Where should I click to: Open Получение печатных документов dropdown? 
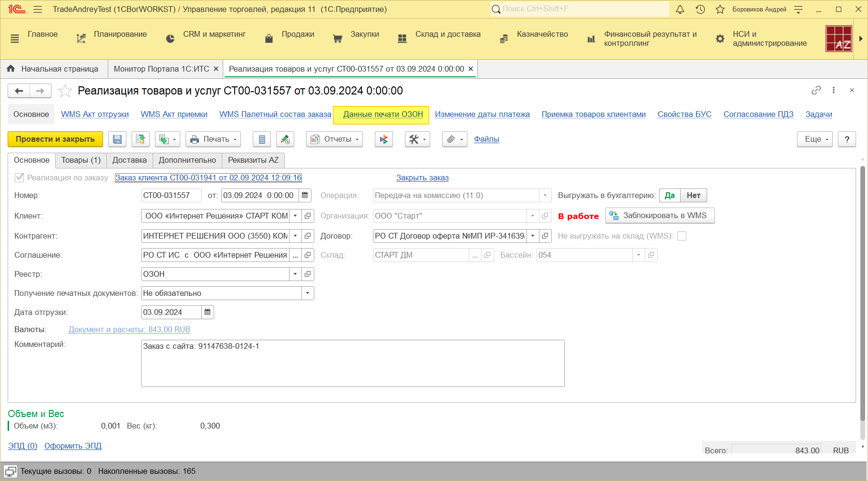click(308, 293)
